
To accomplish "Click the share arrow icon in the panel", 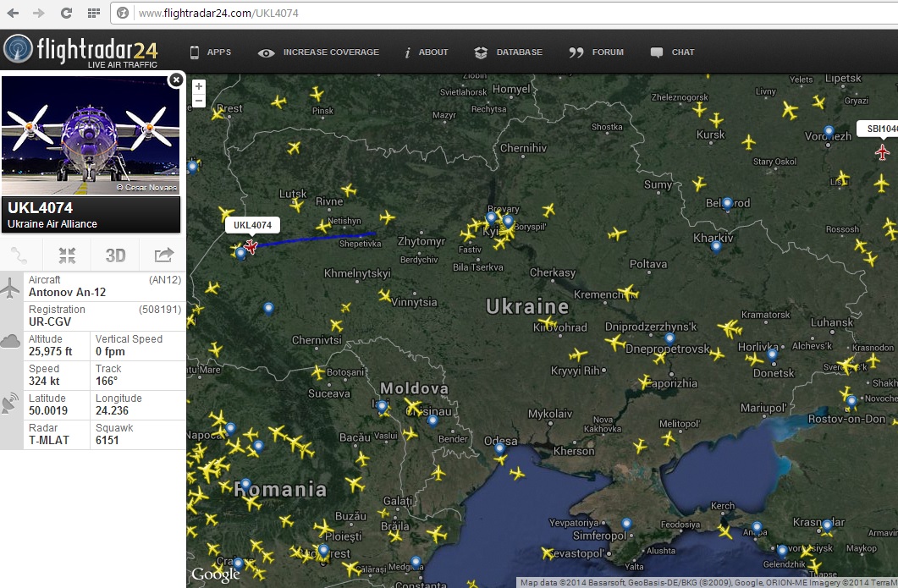I will pyautogui.click(x=164, y=256).
